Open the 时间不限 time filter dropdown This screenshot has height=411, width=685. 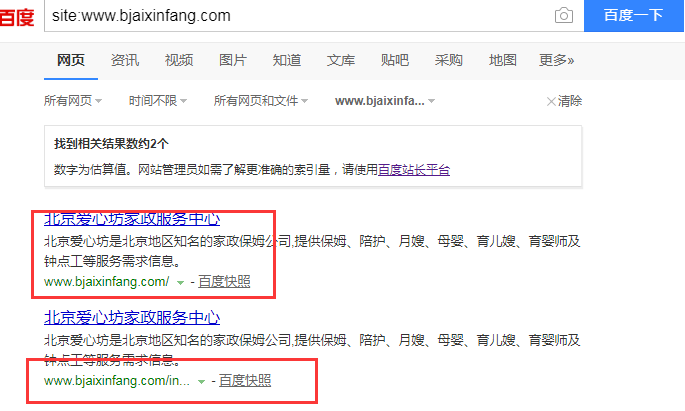158,101
